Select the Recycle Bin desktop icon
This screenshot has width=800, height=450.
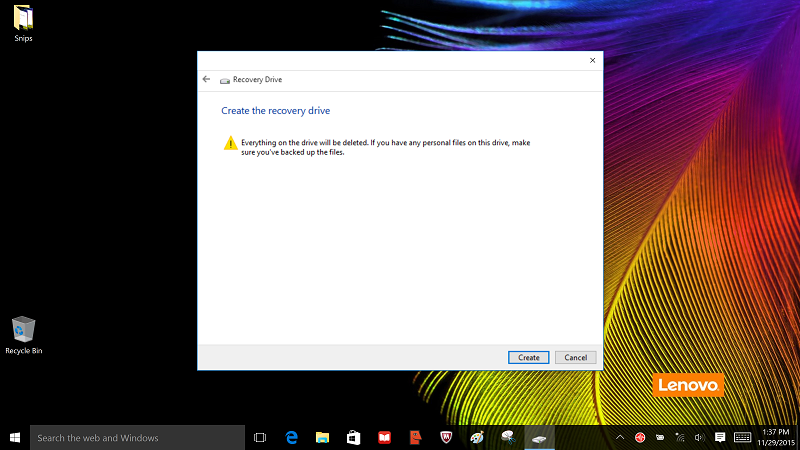23,335
